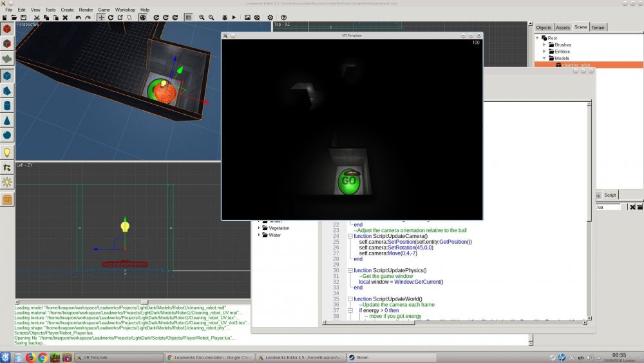The width and height of the screenshot is (644, 363).
Task: Choose the cylinder primitive tool
Action: click(x=7, y=106)
